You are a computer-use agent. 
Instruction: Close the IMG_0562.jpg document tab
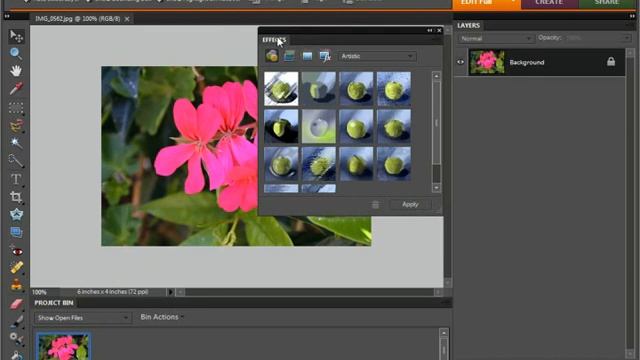pos(127,19)
